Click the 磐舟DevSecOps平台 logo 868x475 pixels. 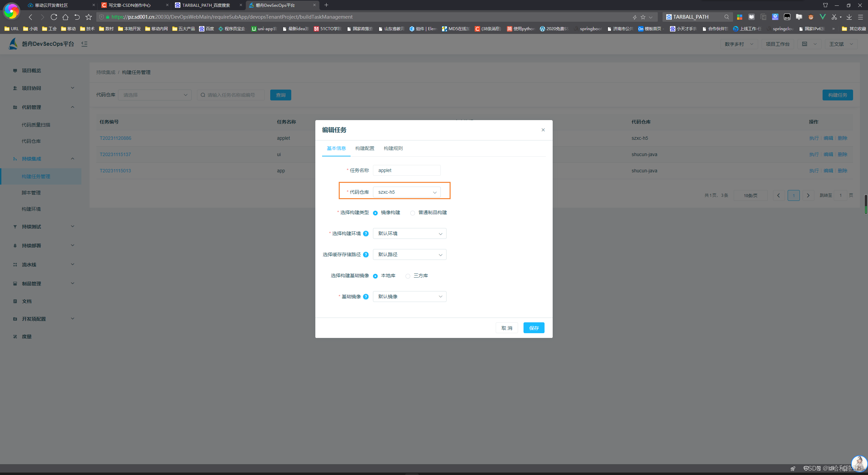tap(13, 44)
